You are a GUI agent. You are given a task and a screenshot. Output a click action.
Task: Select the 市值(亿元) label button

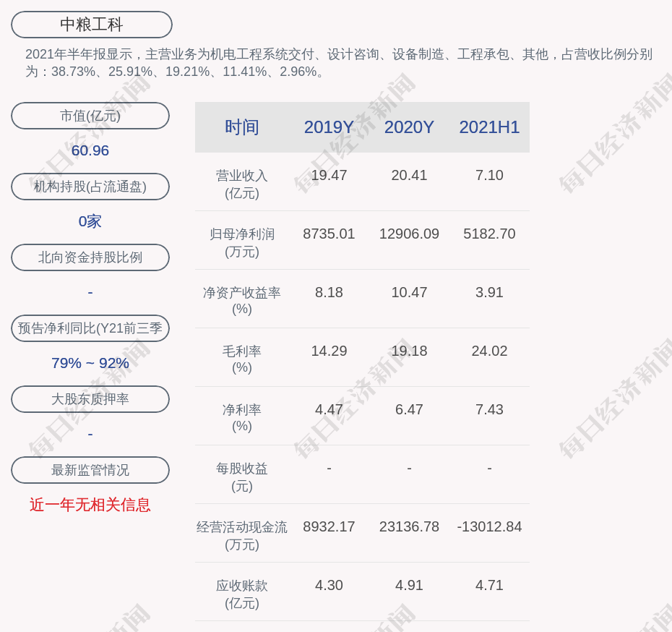[x=90, y=116]
